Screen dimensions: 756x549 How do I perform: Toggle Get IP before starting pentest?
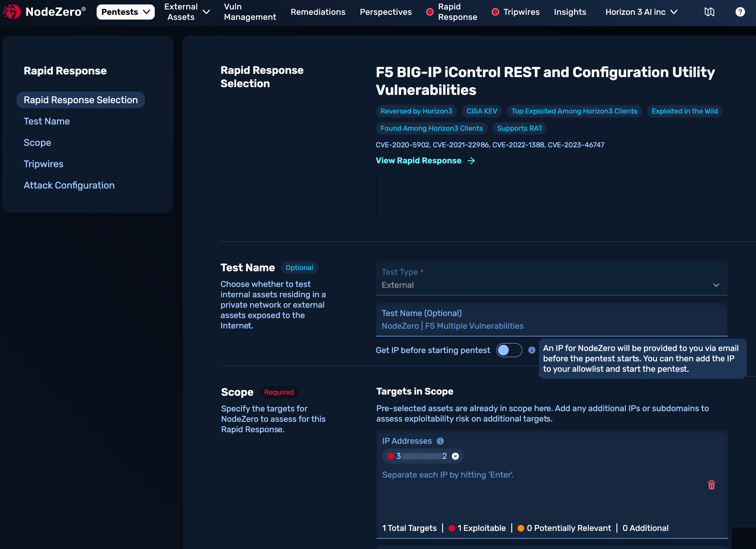509,350
